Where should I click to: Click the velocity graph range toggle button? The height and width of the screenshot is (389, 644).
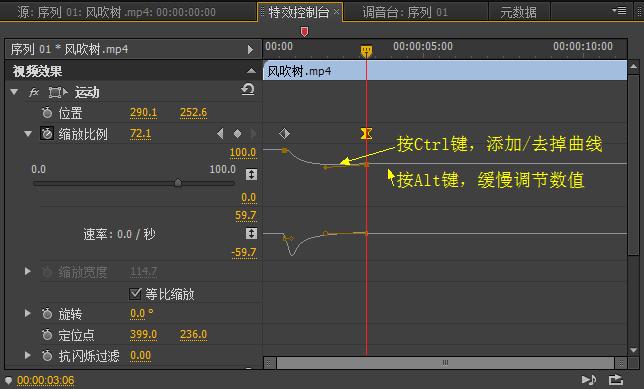coord(251,233)
